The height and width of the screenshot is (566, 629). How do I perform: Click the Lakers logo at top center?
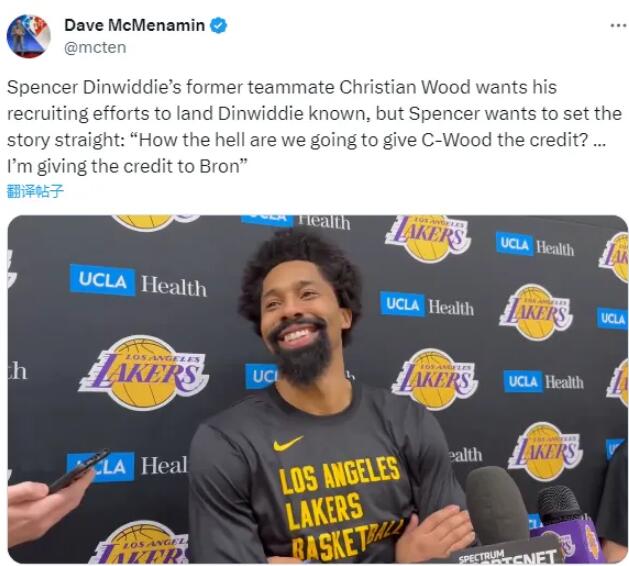[428, 237]
